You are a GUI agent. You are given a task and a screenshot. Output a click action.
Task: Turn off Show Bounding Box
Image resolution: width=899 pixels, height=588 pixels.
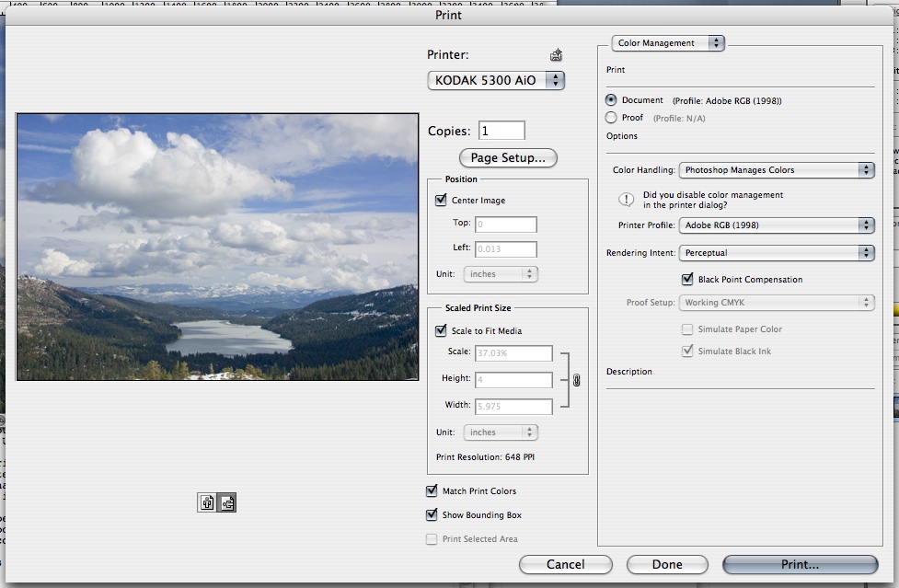(432, 515)
